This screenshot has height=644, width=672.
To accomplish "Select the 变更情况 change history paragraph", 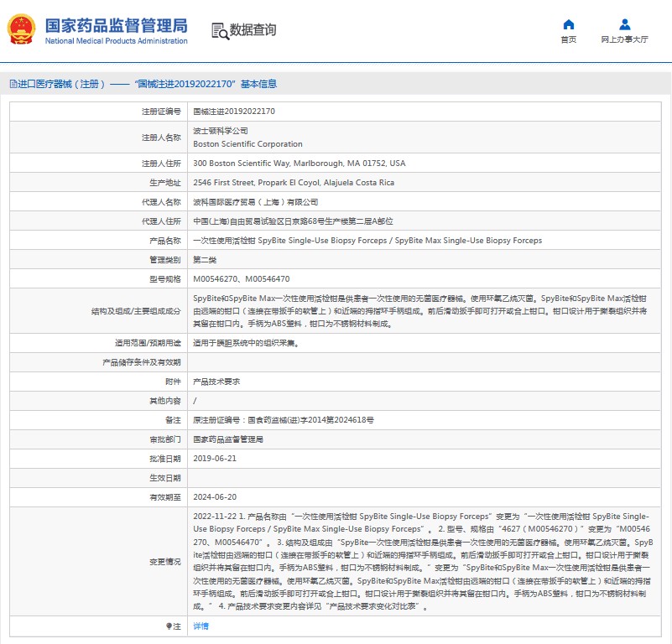I will [x=423, y=561].
